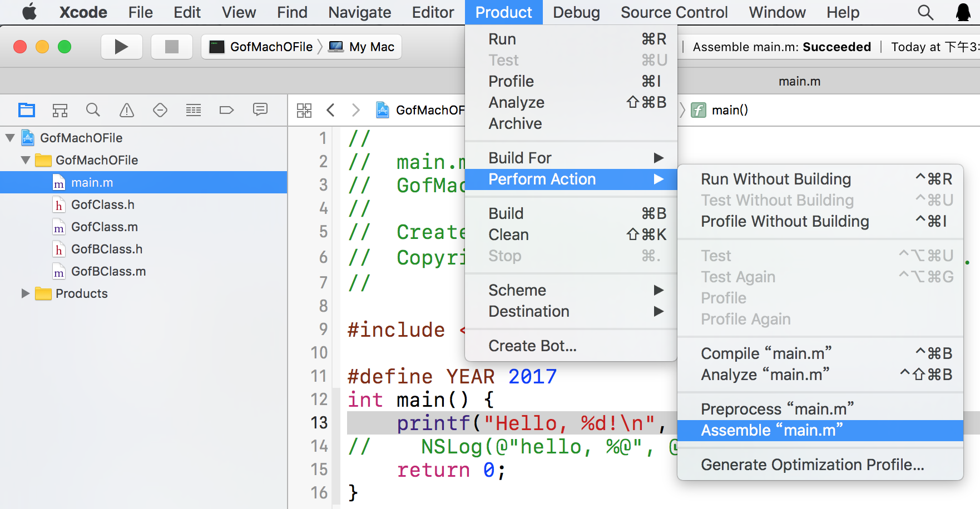The height and width of the screenshot is (509, 980).
Task: Click the main.m editor tab
Action: pos(799,81)
